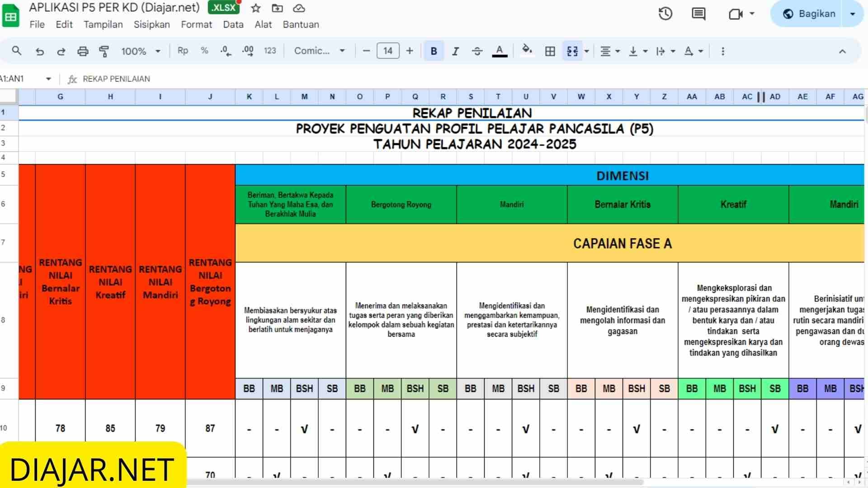This screenshot has width=868, height=488.
Task: Open the Bantuan menu
Action: coord(301,24)
